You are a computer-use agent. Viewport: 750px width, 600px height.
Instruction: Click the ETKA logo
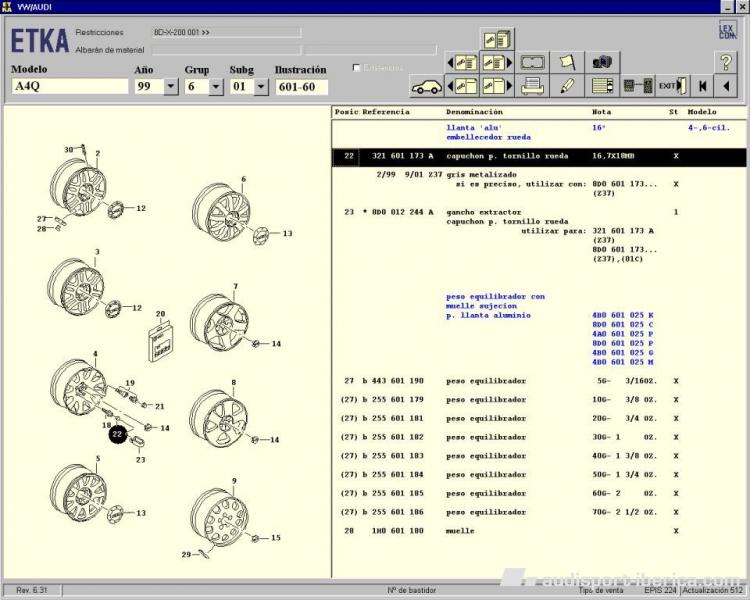pos(40,41)
